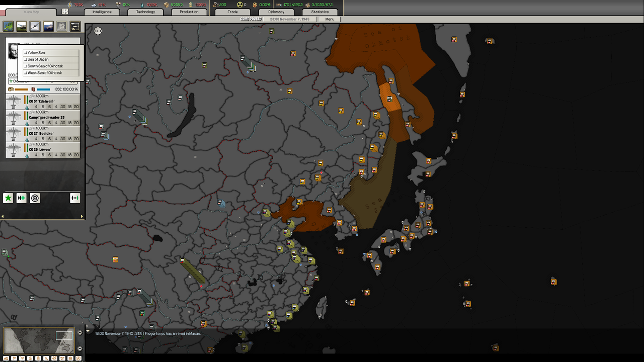Click the bullseye target mission icon
644x362 pixels.
35,198
